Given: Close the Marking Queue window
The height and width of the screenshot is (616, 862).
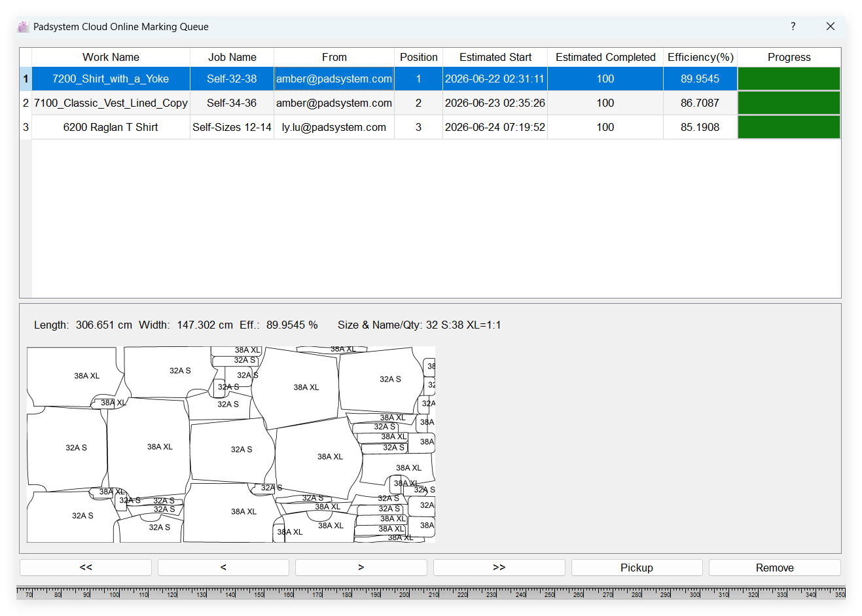Looking at the screenshot, I should tap(831, 26).
